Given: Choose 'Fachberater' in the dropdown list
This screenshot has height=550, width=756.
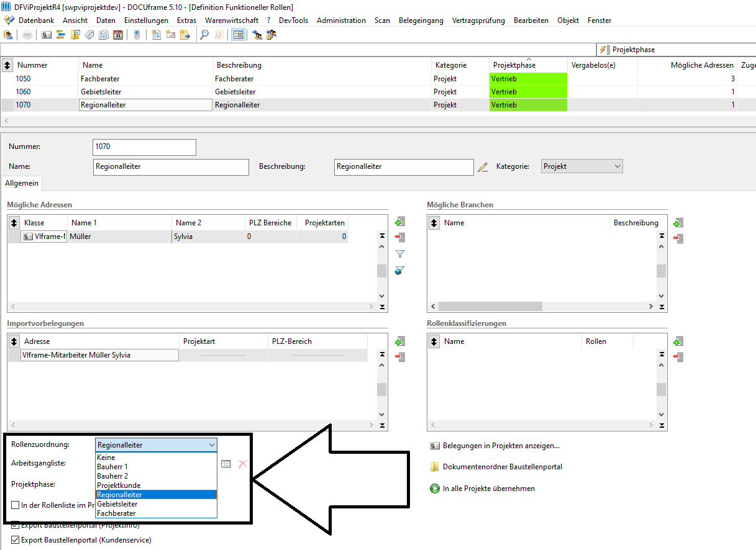Looking at the screenshot, I should 156,513.
